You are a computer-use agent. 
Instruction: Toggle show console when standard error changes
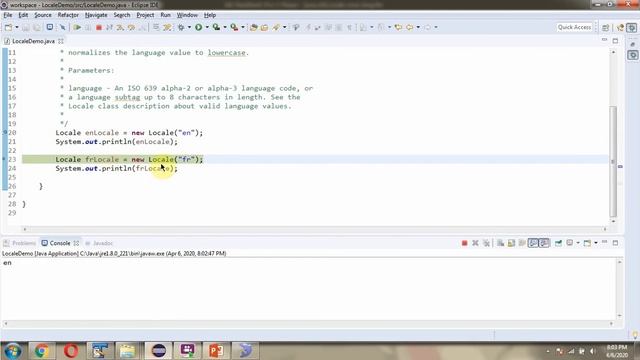tap(544, 243)
